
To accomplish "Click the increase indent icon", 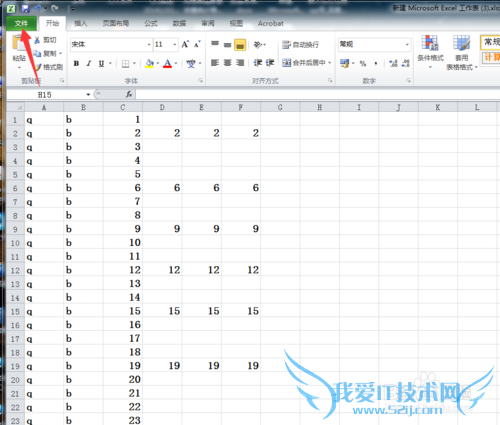I will 270,63.
